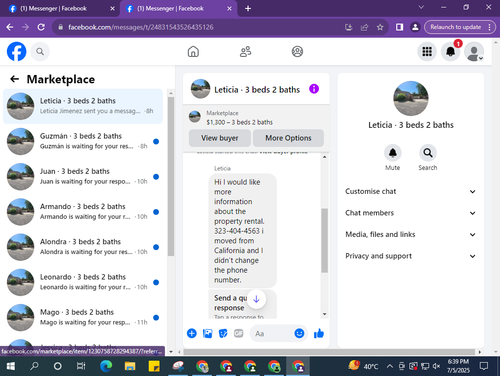The image size is (500, 376).
Task: Click the conversation list scrollbar
Action: 171,177
